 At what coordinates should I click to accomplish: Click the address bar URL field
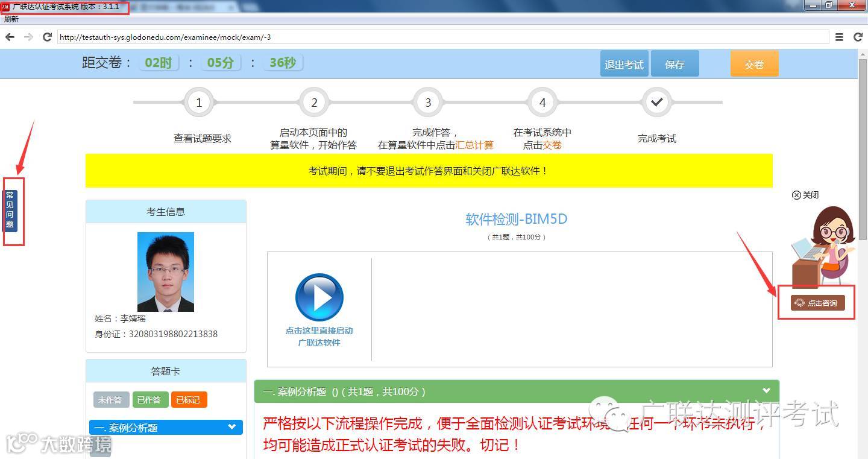[x=443, y=37]
